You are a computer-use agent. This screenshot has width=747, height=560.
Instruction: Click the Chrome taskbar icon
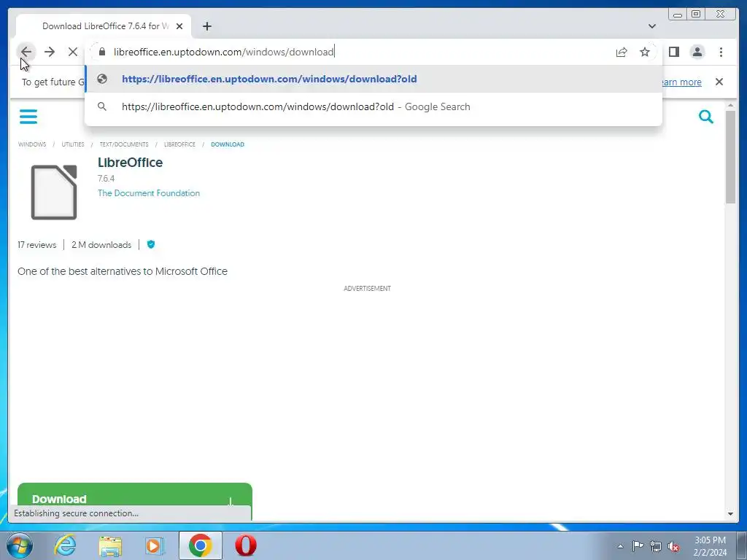[x=200, y=545]
